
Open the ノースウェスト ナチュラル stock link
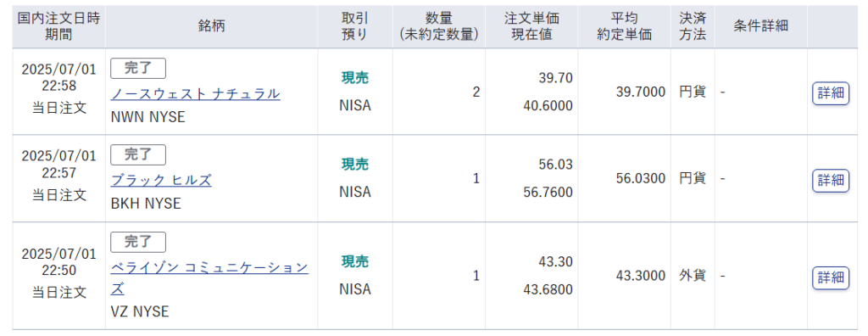[196, 93]
